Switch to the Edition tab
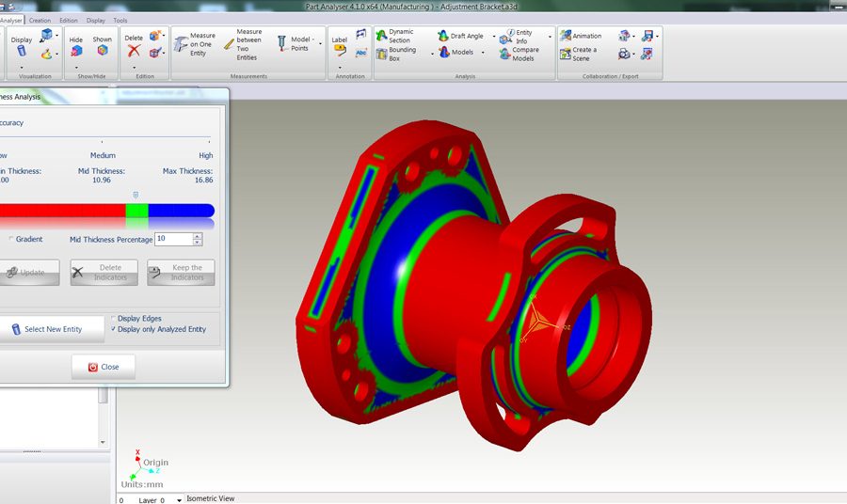Viewport: 847px width, 504px height. coord(69,20)
